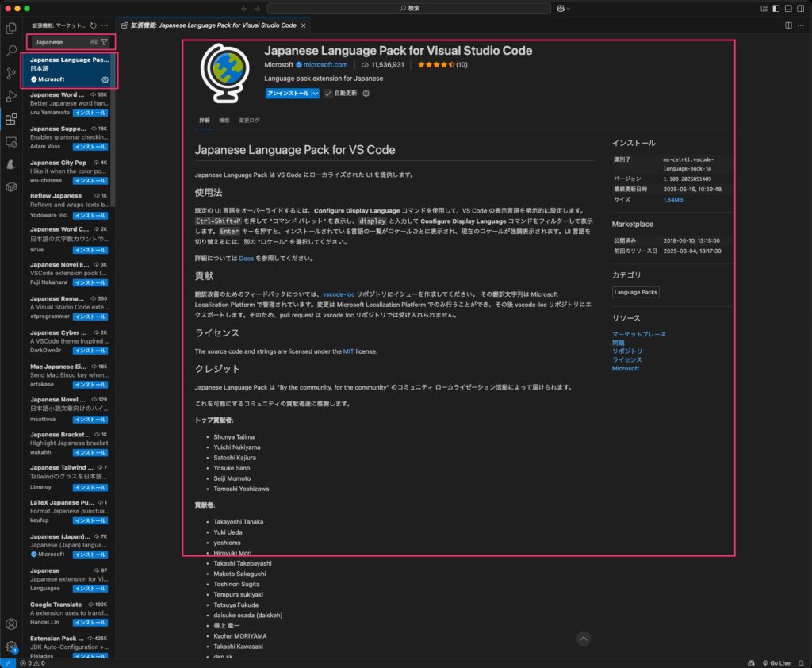Open the editor more-actions ellipsis
The image size is (812, 668).
[x=801, y=25]
